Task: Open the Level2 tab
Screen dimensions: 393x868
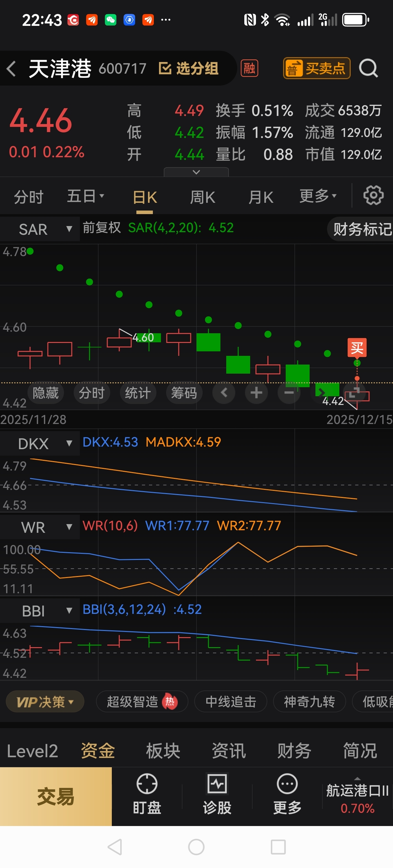Action: click(32, 751)
